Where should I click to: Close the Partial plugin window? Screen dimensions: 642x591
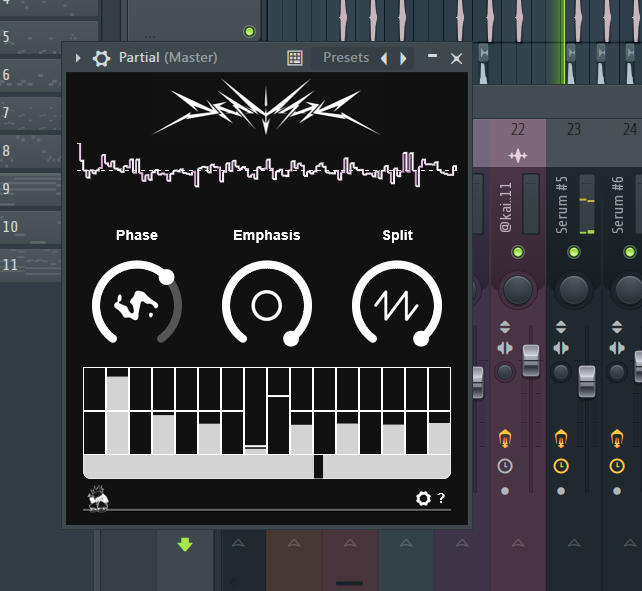coord(457,59)
